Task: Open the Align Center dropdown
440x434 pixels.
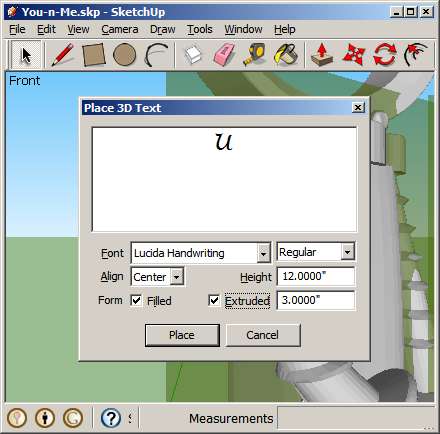Action: [x=177, y=276]
